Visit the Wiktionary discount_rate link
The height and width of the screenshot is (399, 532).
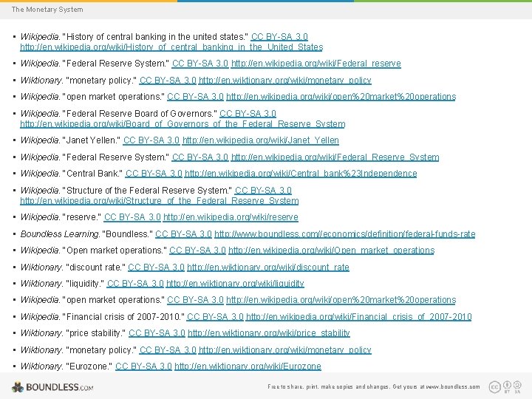268,267
